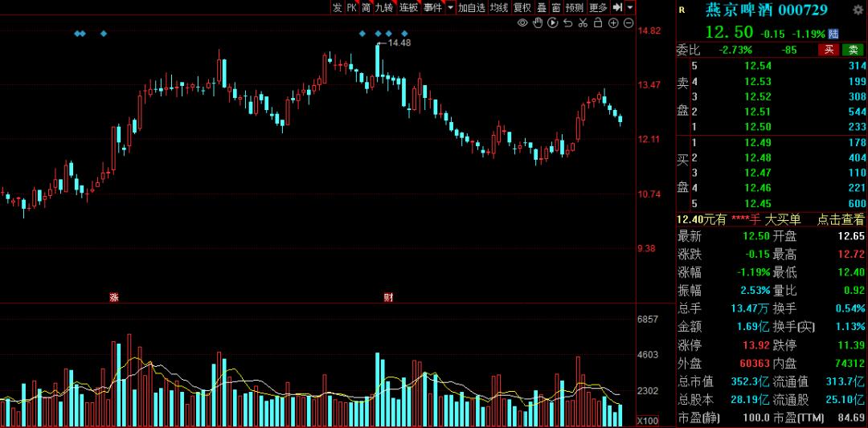Open the 更多 more menu
The width and height of the screenshot is (868, 428).
(x=599, y=7)
